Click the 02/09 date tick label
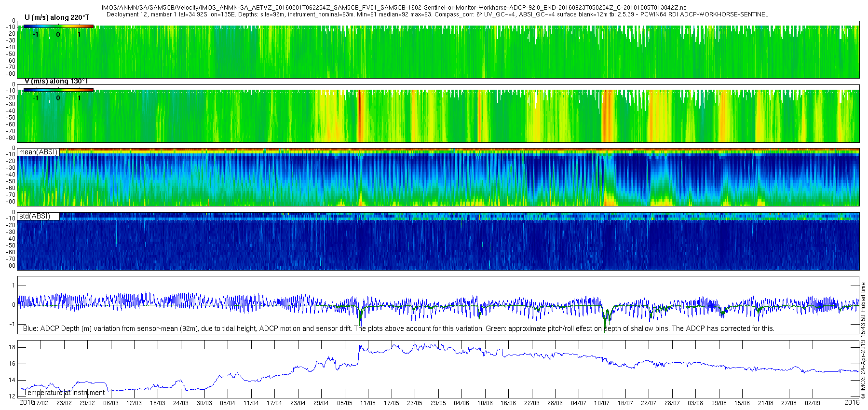The height and width of the screenshot is (410, 868). pos(812,403)
